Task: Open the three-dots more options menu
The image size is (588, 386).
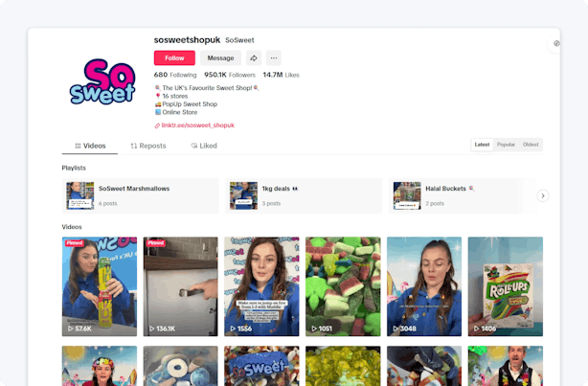Action: point(274,58)
